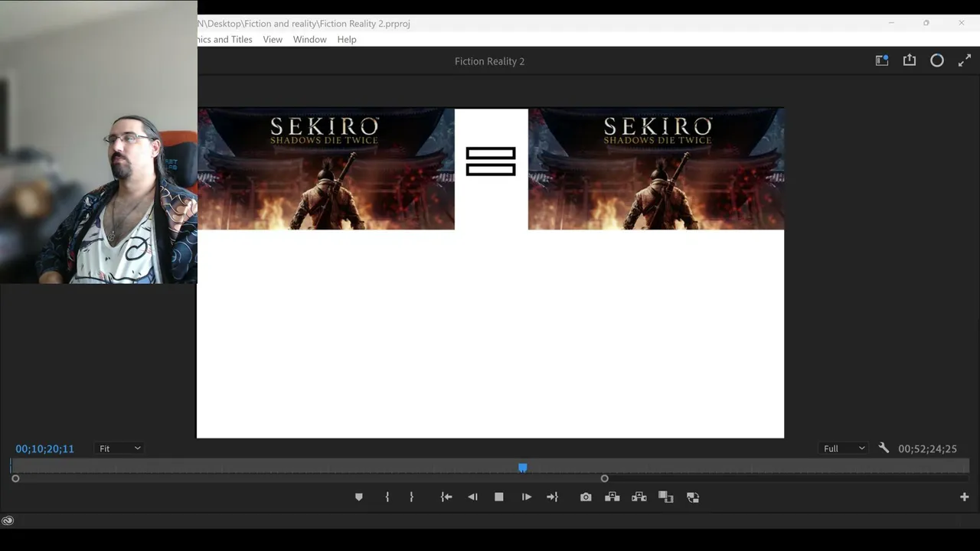Click the Quick Export share icon

[910, 60]
